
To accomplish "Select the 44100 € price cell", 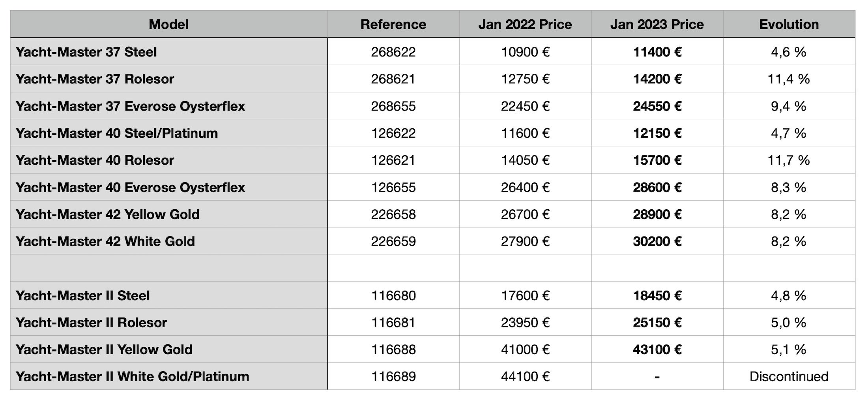I will 525,376.
